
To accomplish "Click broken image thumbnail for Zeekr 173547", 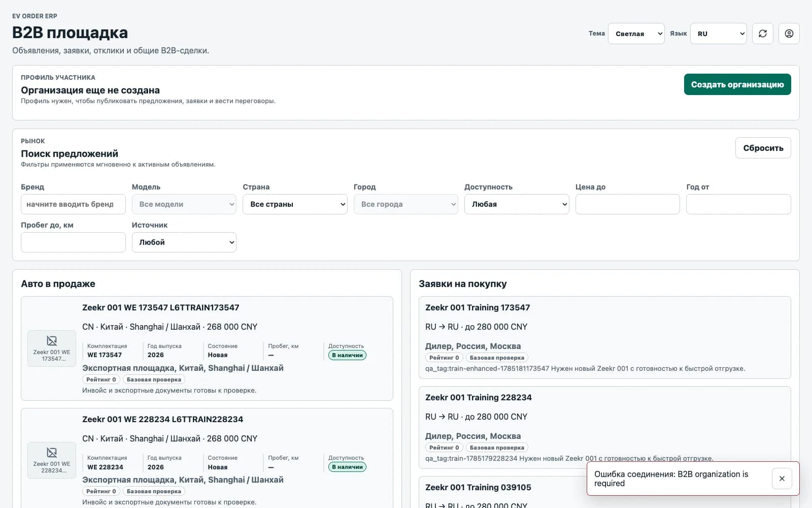I will [52, 348].
